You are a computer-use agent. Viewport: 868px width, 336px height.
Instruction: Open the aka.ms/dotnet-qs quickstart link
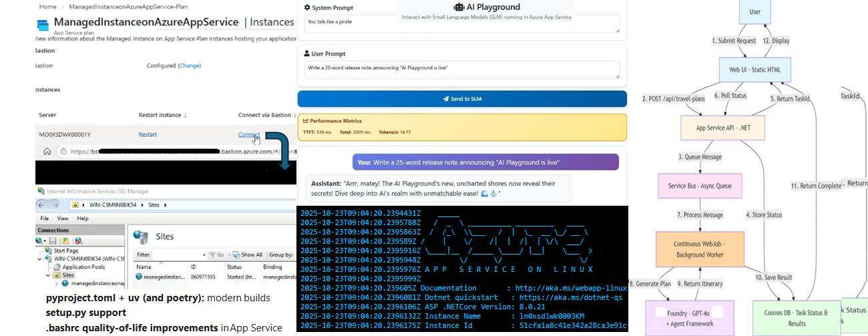(570, 297)
